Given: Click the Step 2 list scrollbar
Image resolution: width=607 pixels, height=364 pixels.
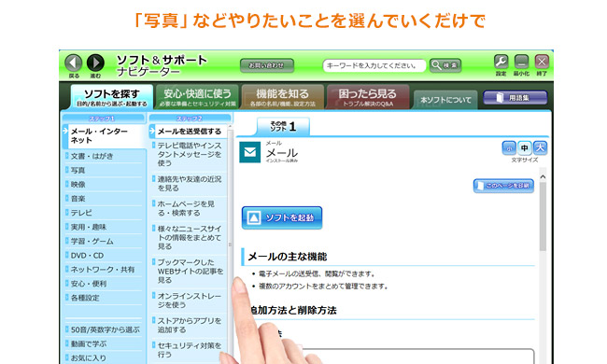Looking at the screenshot, I should [x=230, y=244].
